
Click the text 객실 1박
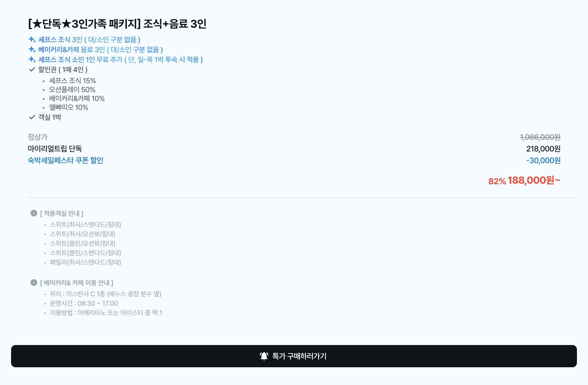pyautogui.click(x=50, y=117)
